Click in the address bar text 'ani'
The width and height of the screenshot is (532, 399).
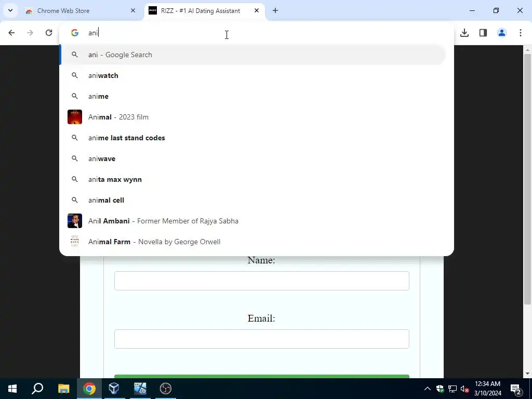pos(93,33)
